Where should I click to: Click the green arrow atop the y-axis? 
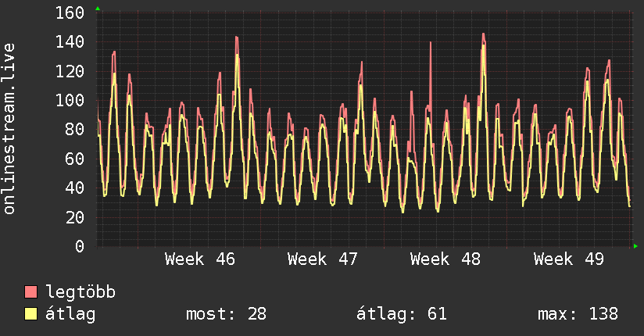point(98,9)
